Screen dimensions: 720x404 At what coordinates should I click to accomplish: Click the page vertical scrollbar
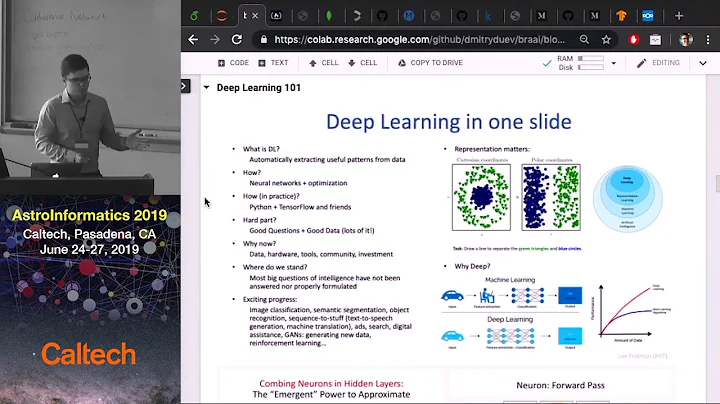717,184
